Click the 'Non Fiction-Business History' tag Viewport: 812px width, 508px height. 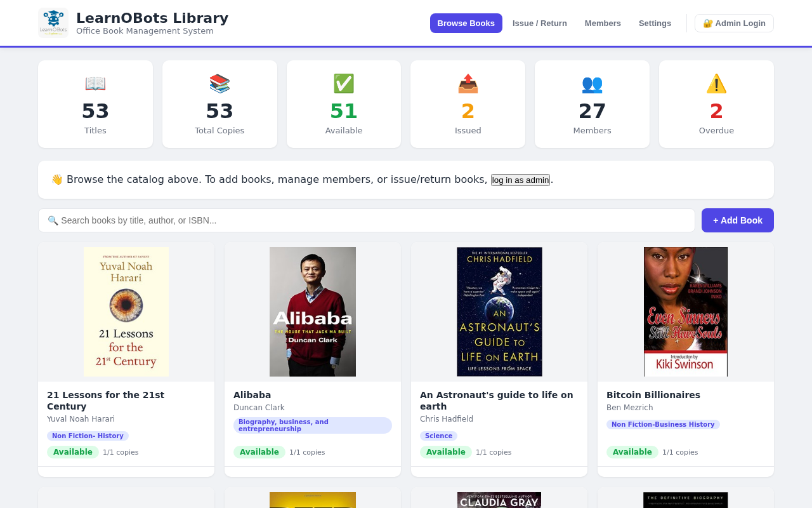[x=663, y=424]
